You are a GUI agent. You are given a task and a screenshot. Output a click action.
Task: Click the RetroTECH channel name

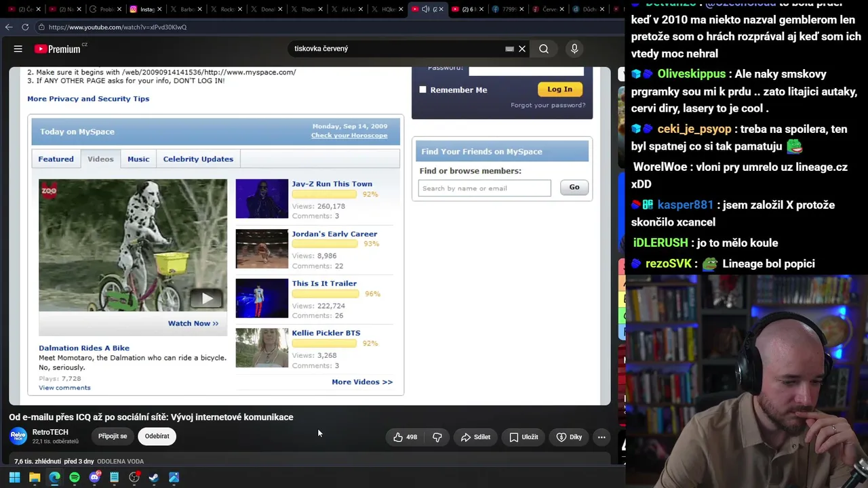tap(50, 432)
